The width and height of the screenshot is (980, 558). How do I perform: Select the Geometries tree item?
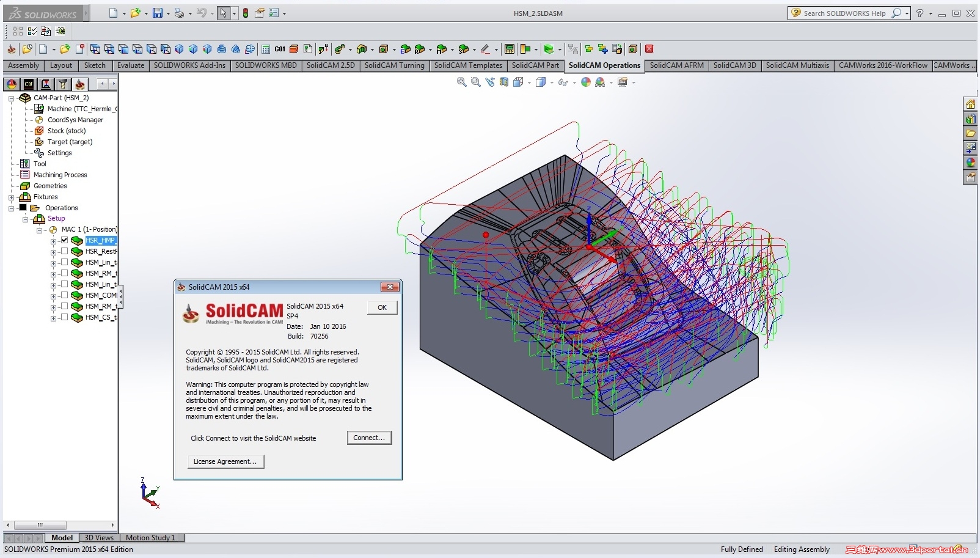click(50, 186)
